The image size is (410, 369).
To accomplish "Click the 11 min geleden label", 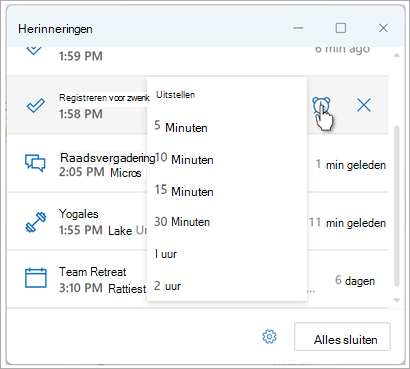I will tap(347, 222).
